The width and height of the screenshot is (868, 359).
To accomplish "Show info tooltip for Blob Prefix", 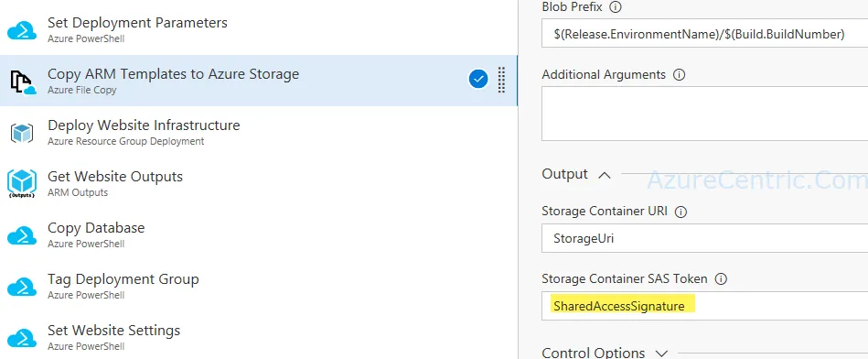I will click(615, 7).
